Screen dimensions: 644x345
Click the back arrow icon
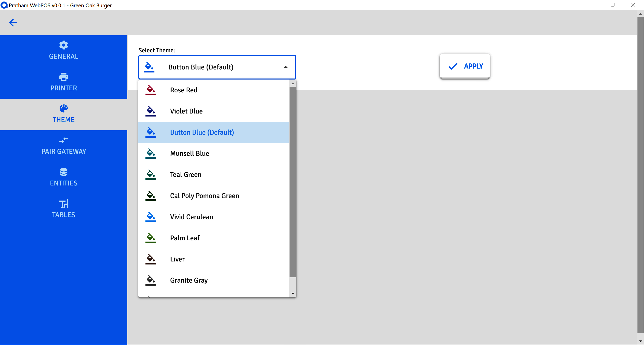point(13,23)
